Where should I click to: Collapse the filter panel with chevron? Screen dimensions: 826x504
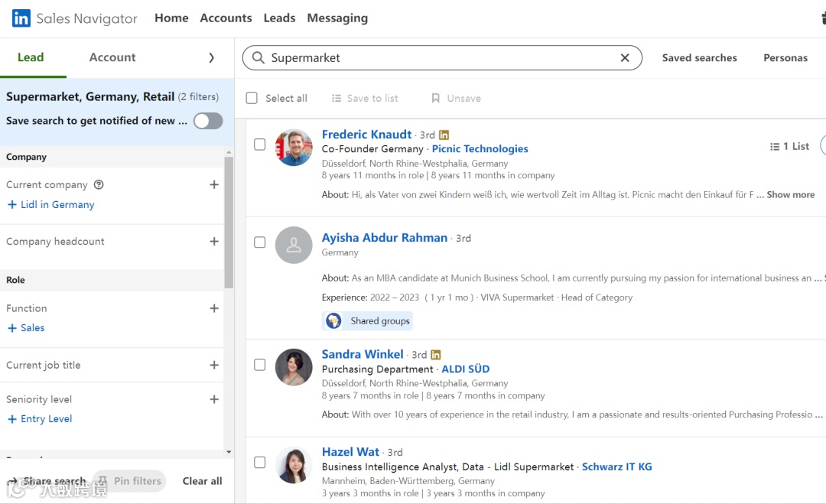(x=211, y=57)
